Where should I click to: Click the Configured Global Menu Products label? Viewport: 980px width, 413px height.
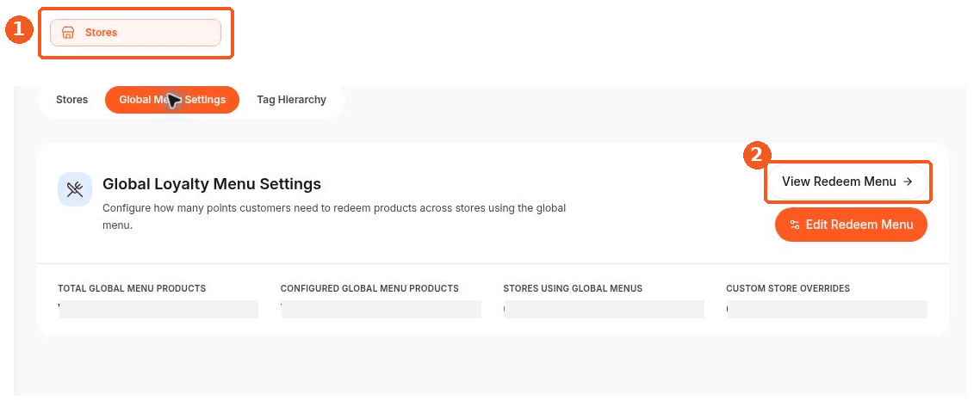pos(369,288)
